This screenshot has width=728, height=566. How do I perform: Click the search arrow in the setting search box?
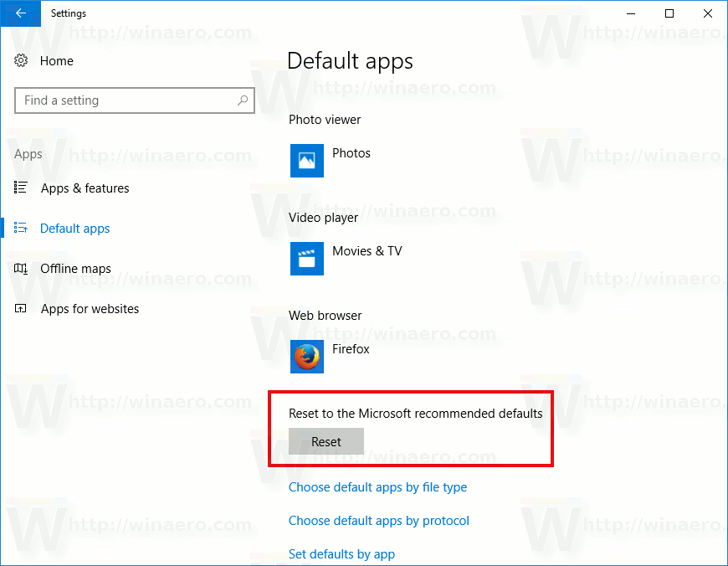click(242, 100)
